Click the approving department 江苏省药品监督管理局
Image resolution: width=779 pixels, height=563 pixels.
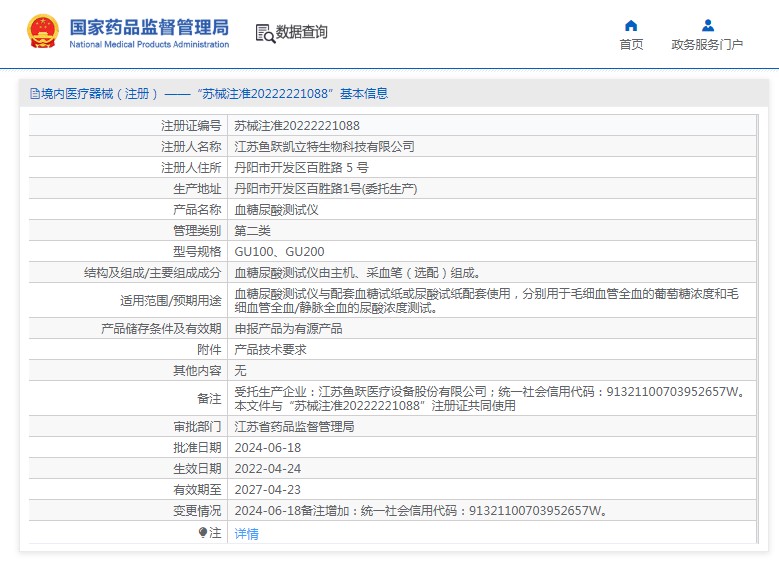(x=294, y=427)
